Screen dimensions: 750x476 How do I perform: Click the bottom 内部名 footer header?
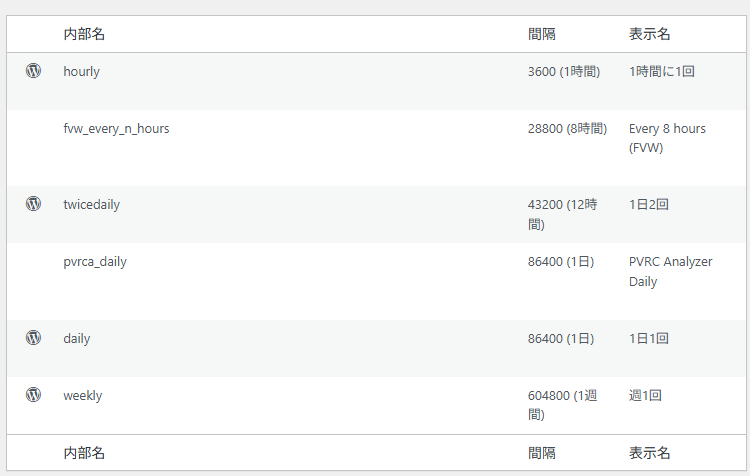click(x=84, y=453)
